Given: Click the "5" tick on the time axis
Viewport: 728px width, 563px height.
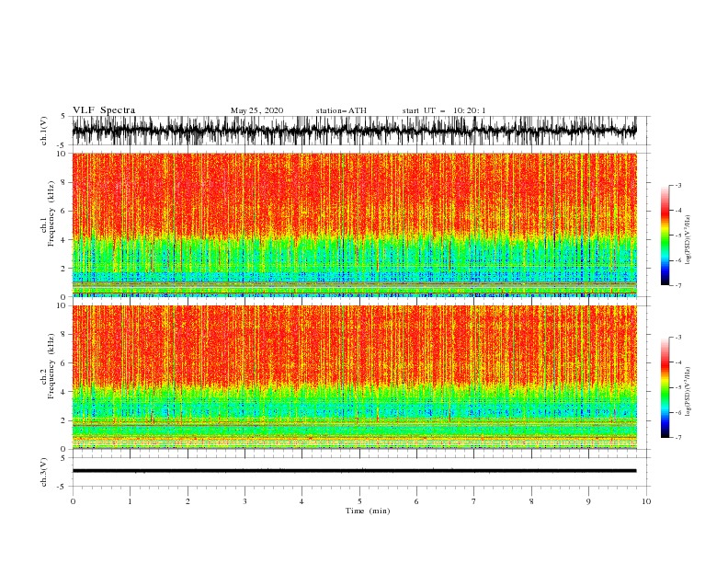Looking at the screenshot, I should tap(359, 501).
